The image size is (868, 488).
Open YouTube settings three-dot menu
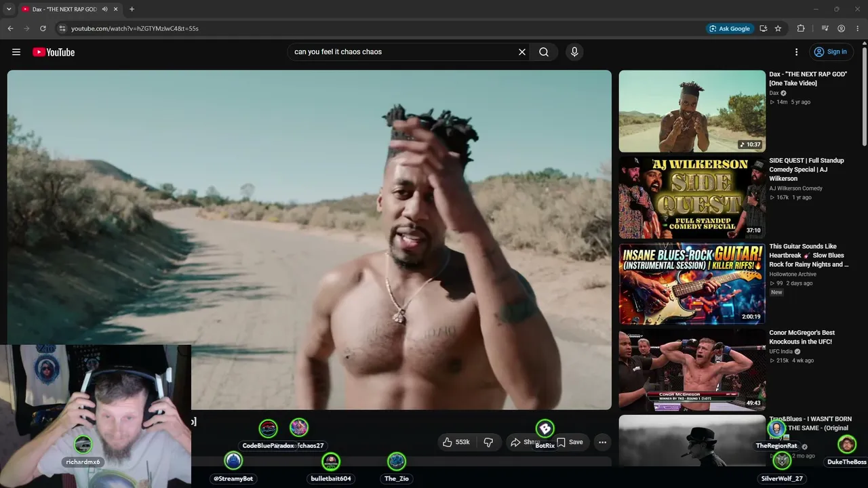pos(797,52)
